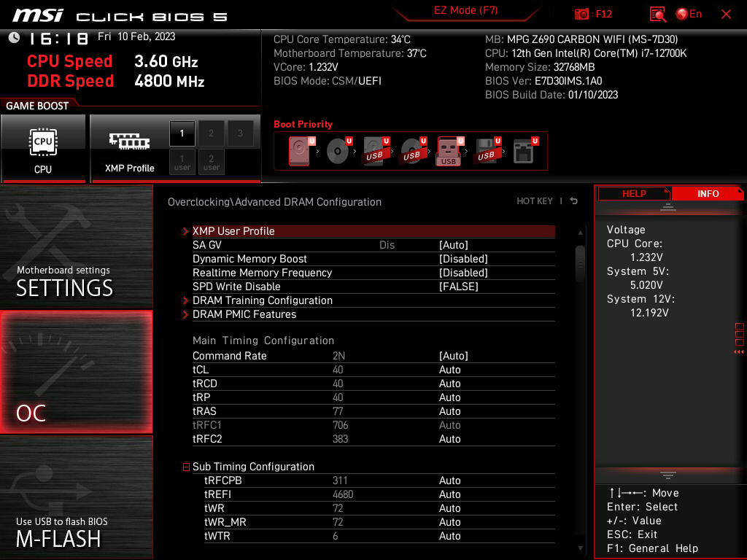Edit the tREFI Auto value field
Screen dimensions: 747x560
tap(449, 494)
